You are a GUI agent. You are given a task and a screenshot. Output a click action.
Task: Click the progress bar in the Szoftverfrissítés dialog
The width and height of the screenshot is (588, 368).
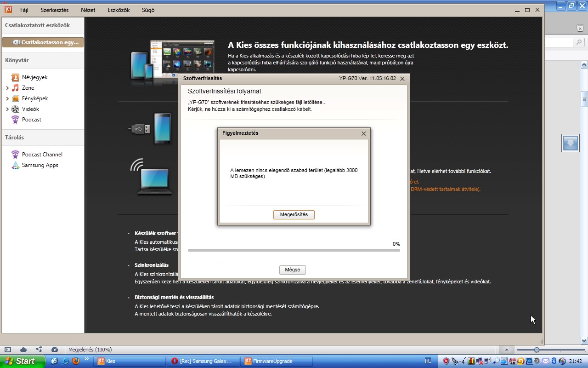pos(294,250)
